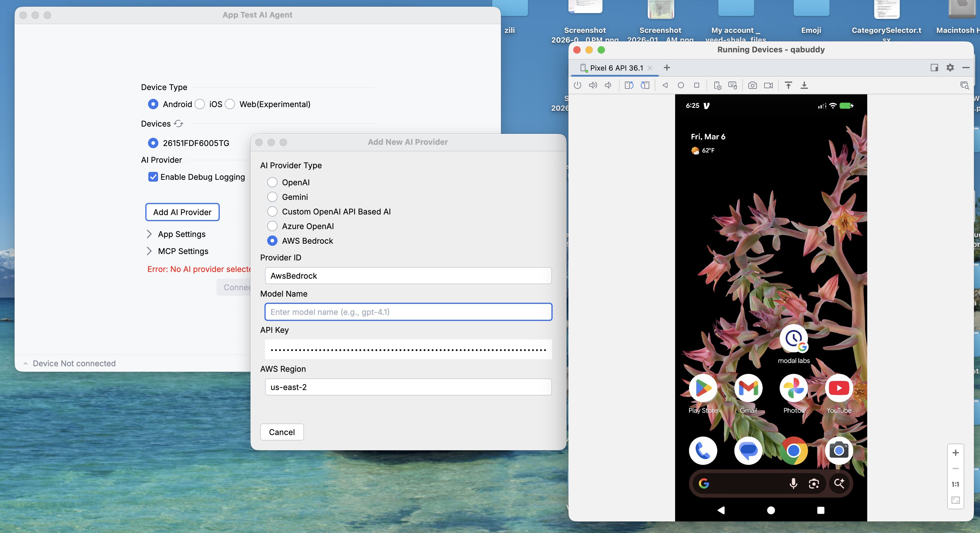The image size is (980, 533).
Task: Select the OpenAI provider type
Action: [x=272, y=182]
